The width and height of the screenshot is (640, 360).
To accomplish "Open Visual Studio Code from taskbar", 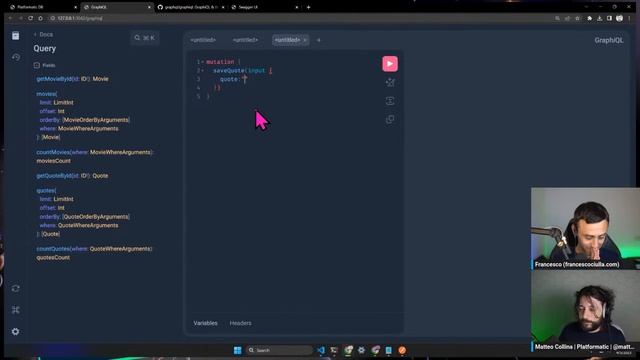I will [x=321, y=350].
